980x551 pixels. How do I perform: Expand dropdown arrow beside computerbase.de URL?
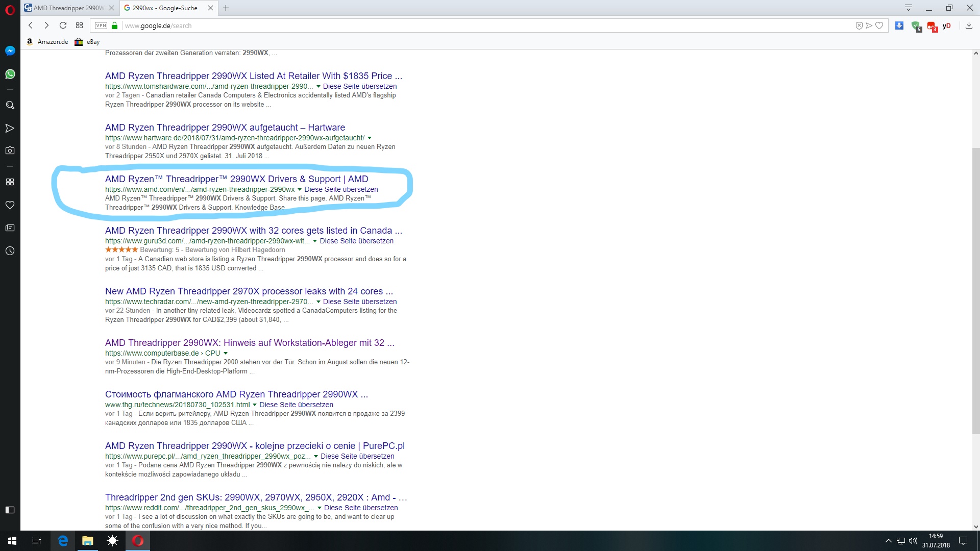tap(226, 353)
